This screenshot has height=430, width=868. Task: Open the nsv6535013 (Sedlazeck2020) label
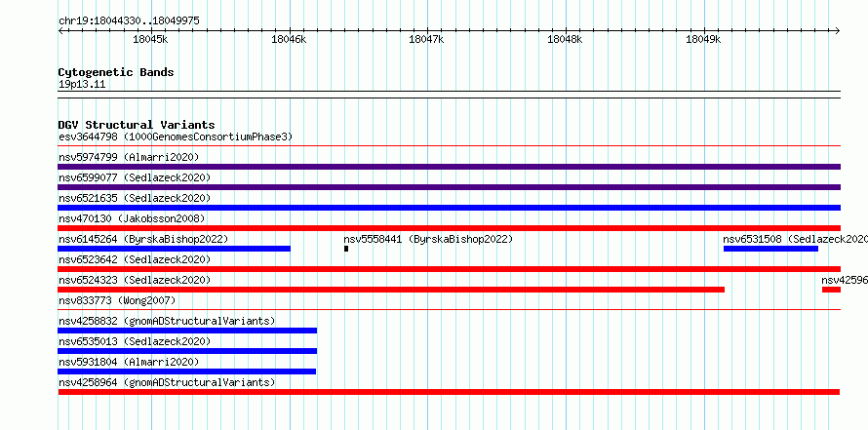(135, 341)
